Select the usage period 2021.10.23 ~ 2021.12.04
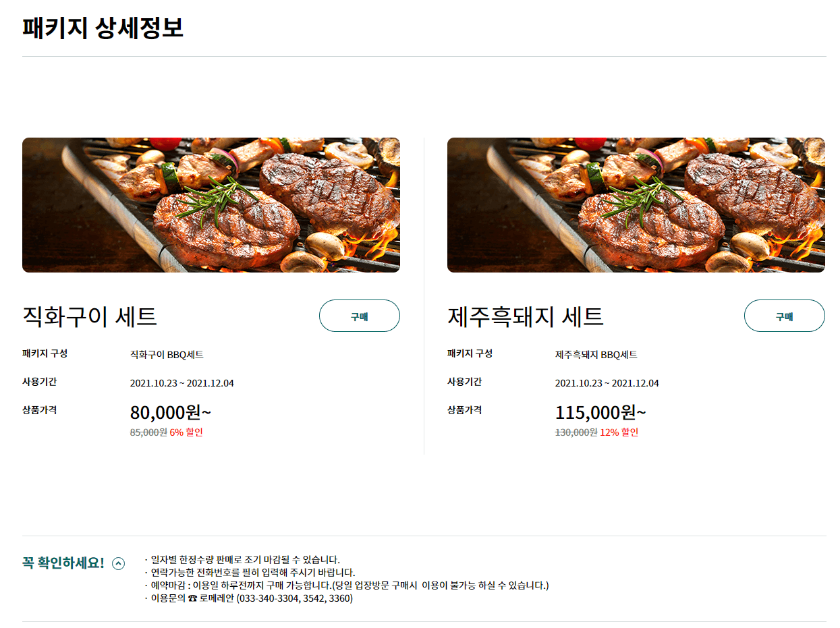840x628 pixels. 190,382
